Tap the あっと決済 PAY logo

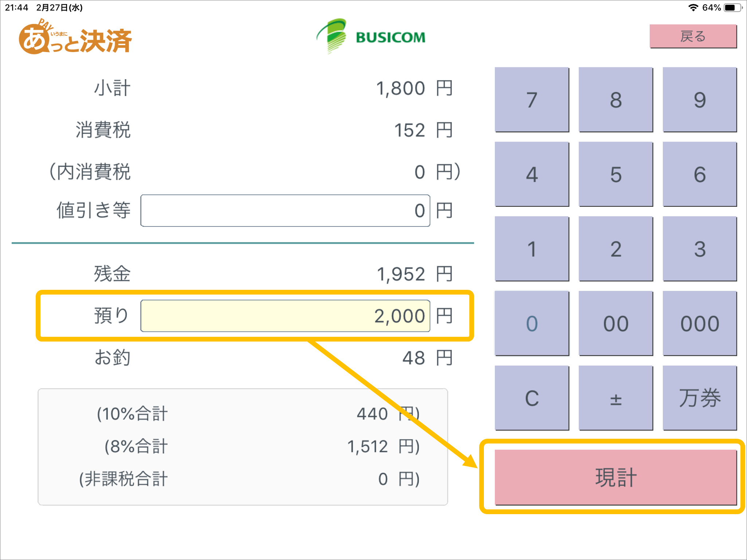coord(75,38)
